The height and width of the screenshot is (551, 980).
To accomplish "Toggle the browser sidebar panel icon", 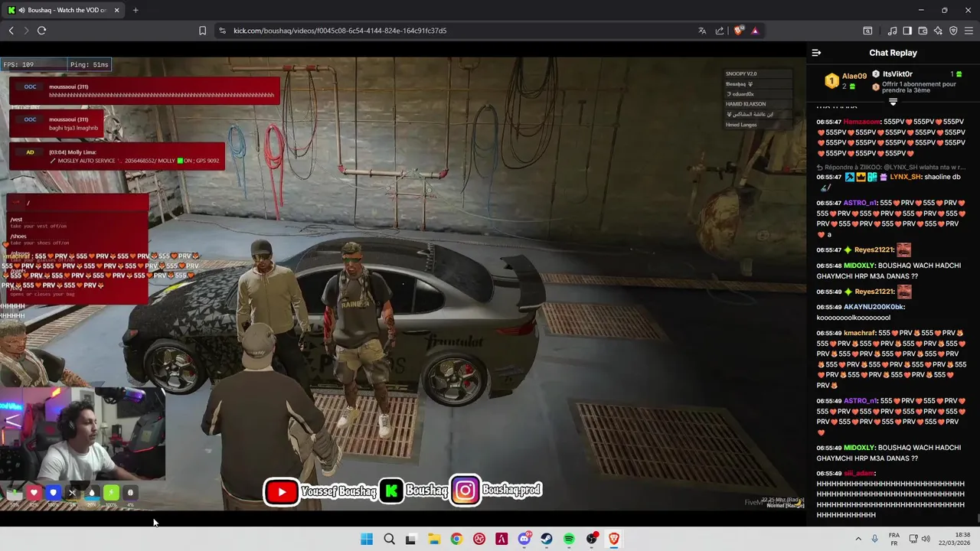I will 907,31.
